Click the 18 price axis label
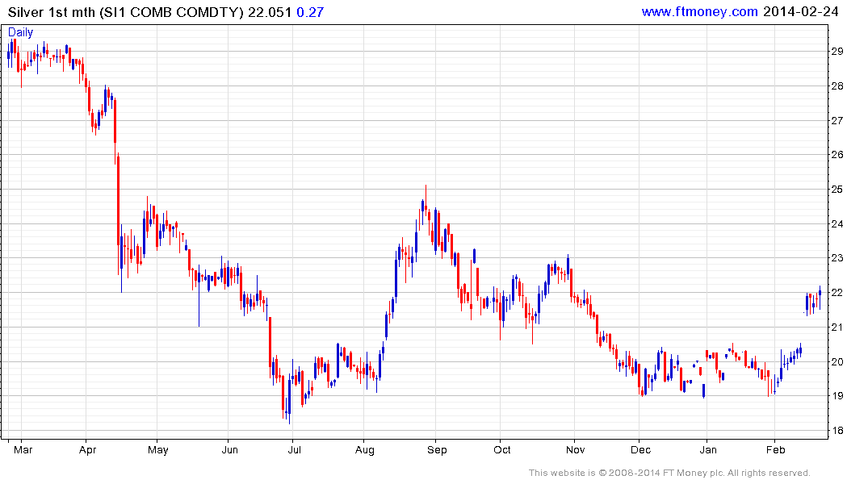Screen dimensions: 868x484 point(837,430)
